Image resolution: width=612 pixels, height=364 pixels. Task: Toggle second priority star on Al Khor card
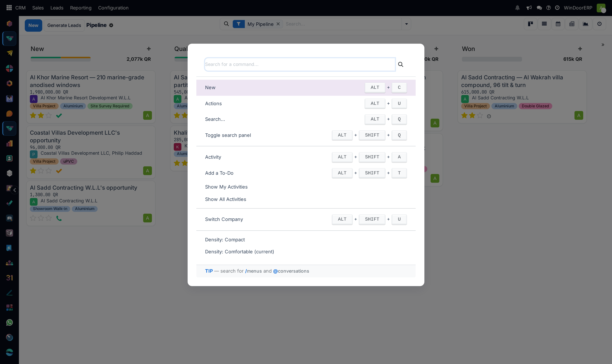tap(41, 115)
